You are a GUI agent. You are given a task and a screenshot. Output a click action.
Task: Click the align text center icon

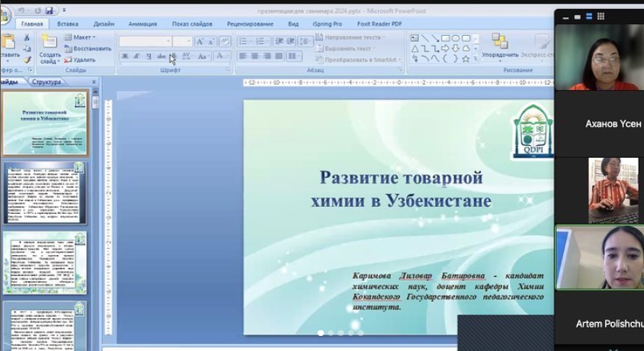pos(255,57)
